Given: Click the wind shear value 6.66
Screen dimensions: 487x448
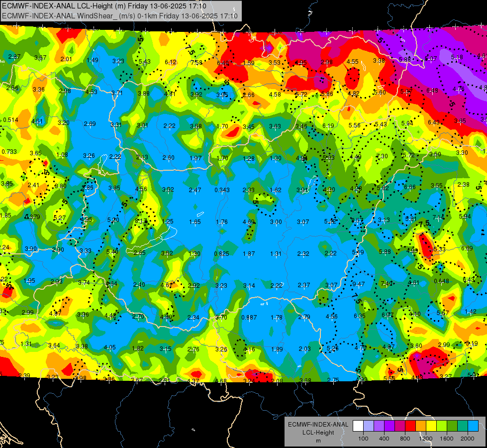Looking at the screenshot, I should tap(410, 187).
